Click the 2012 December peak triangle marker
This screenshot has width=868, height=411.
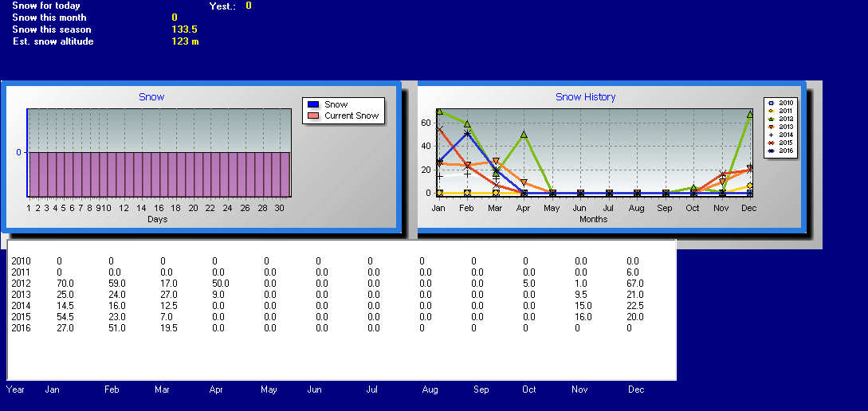(750, 115)
